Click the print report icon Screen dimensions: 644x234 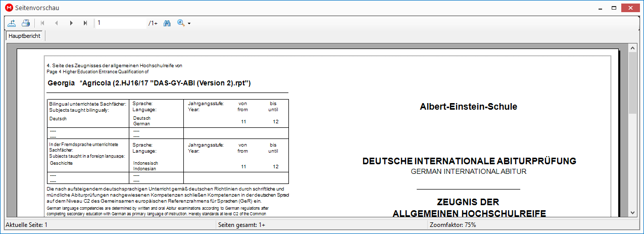point(26,23)
